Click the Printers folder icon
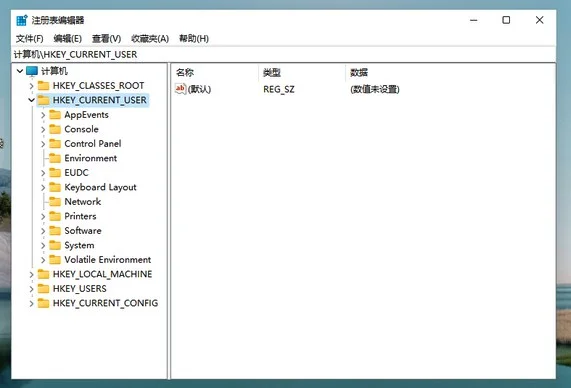Viewport: 571px width, 388px height. pyautogui.click(x=55, y=216)
